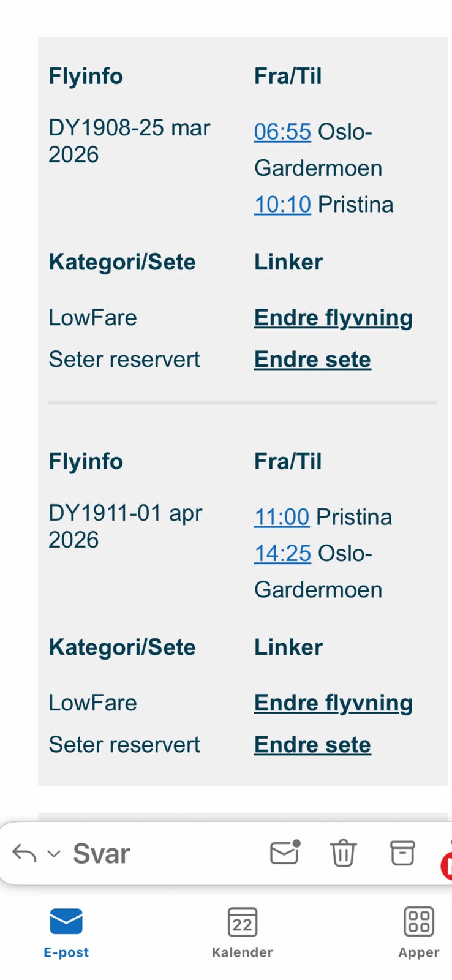The width and height of the screenshot is (452, 980).
Task: Open Endre flyvning link for DY1908
Action: [333, 318]
